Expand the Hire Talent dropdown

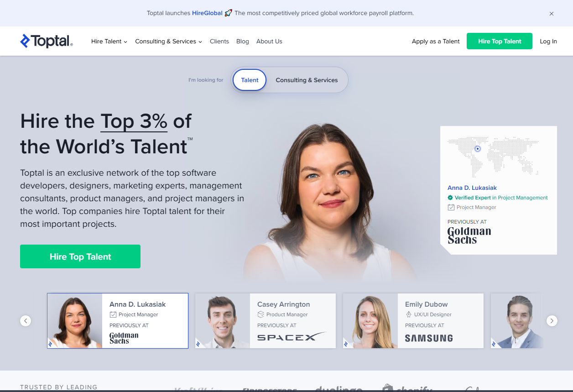(x=106, y=41)
